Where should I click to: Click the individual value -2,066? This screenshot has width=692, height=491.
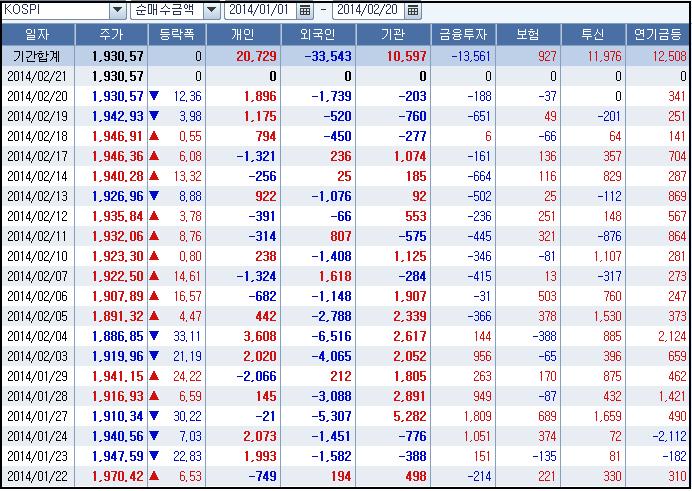click(256, 376)
